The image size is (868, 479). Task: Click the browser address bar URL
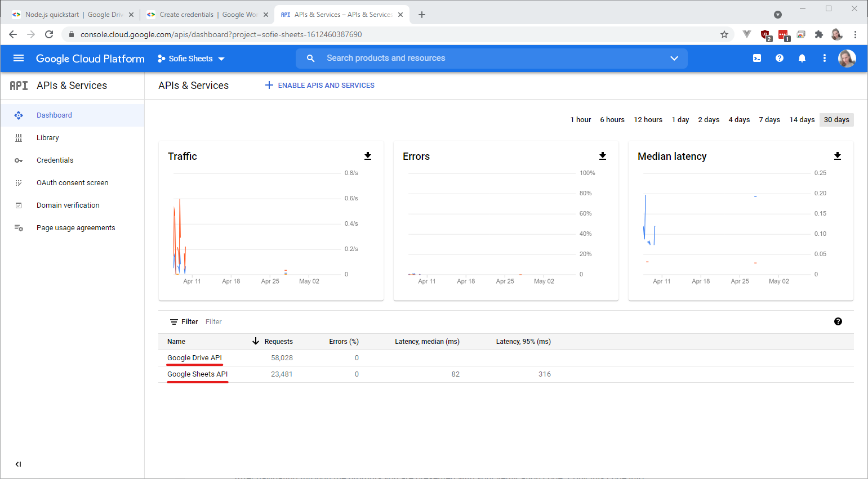click(x=221, y=34)
